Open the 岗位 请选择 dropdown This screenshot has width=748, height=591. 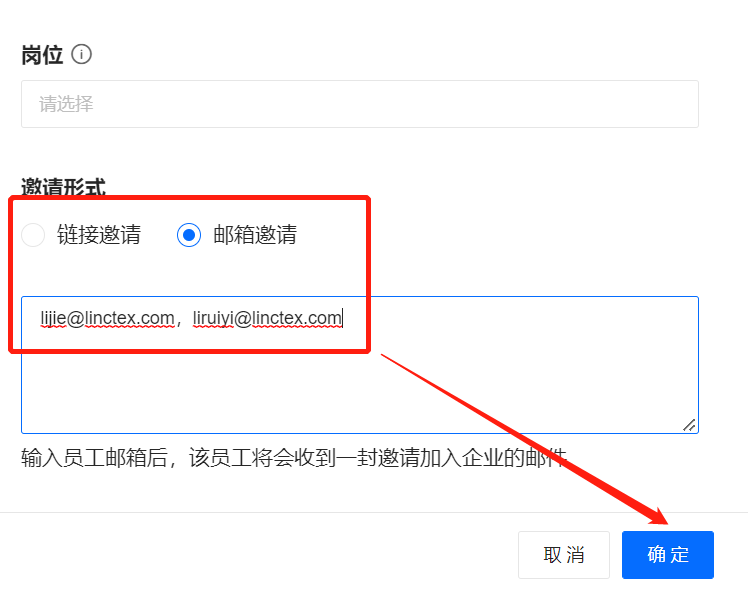pos(359,104)
